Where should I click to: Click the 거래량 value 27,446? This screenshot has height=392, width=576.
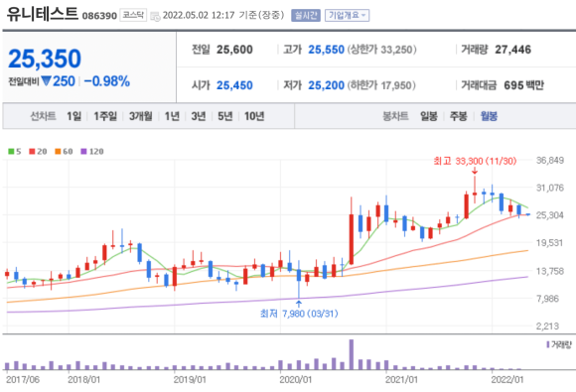[512, 50]
